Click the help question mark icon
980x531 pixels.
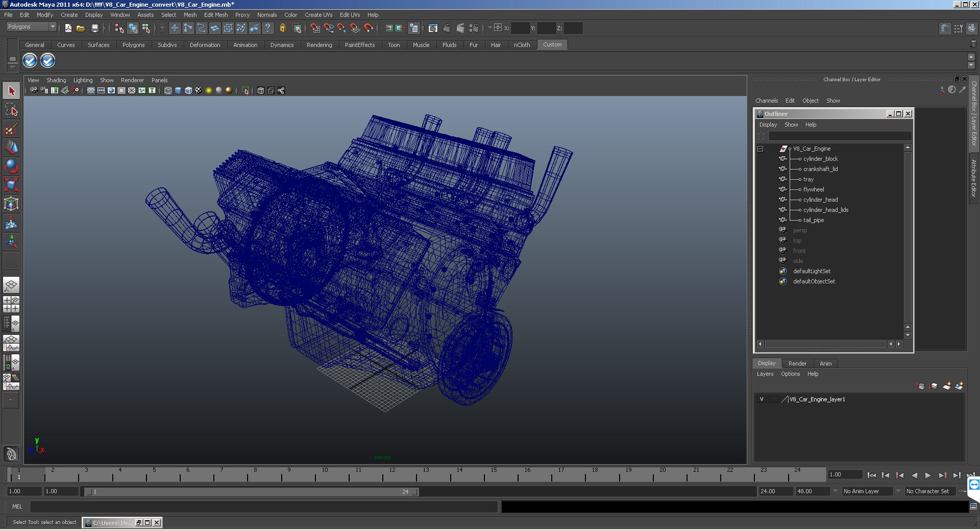(x=267, y=28)
